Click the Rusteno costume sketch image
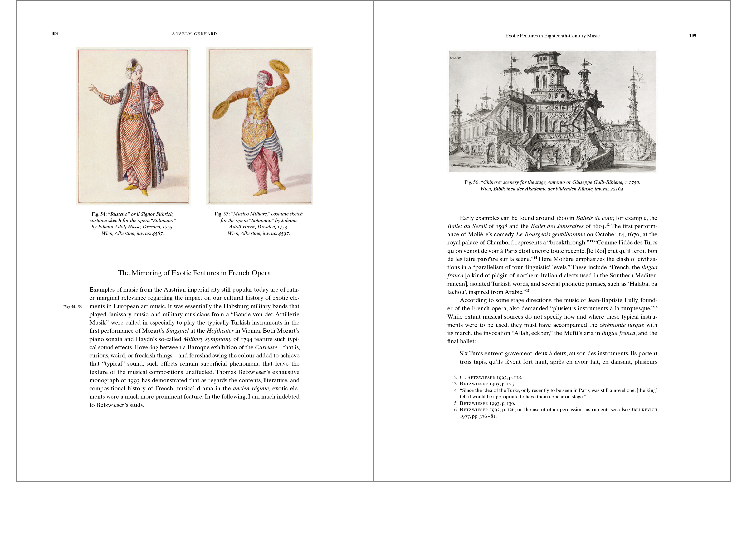This screenshot has height=560, width=747. coord(133,126)
